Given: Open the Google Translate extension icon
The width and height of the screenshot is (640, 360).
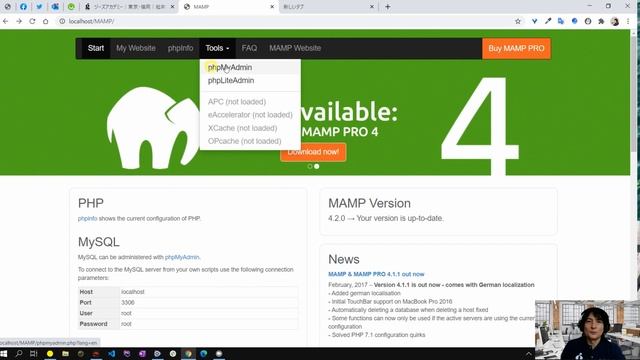Looking at the screenshot, I should (561, 21).
